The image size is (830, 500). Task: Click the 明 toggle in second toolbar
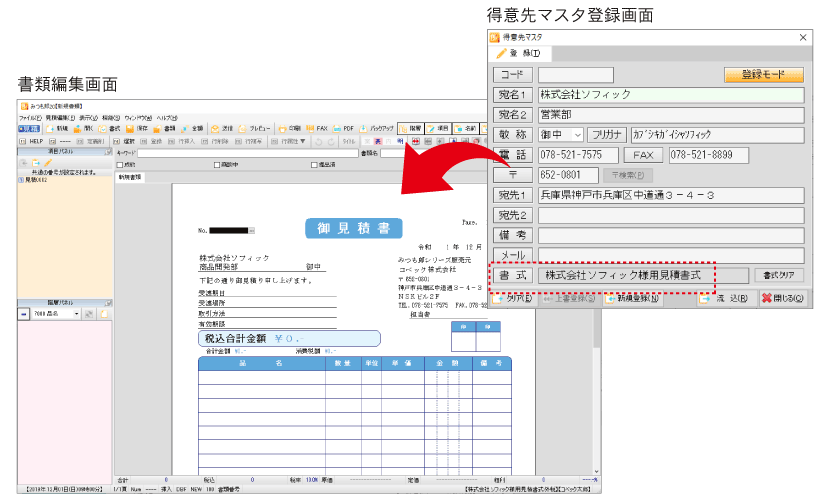point(400,142)
